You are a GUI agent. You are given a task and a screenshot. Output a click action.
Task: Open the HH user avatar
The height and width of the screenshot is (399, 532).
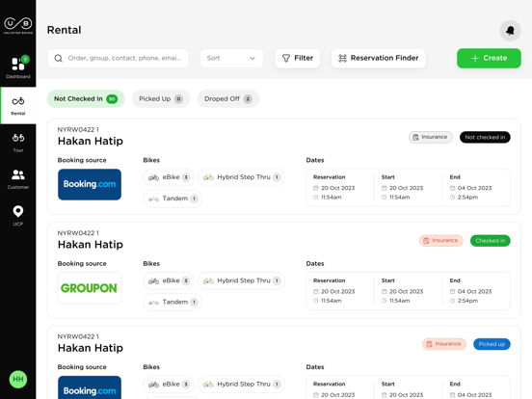[18, 379]
